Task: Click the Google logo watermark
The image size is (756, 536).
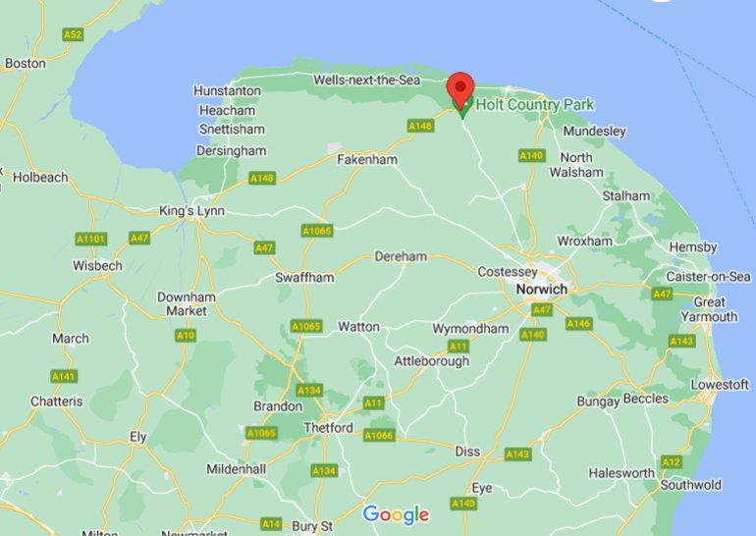Action: tap(396, 514)
